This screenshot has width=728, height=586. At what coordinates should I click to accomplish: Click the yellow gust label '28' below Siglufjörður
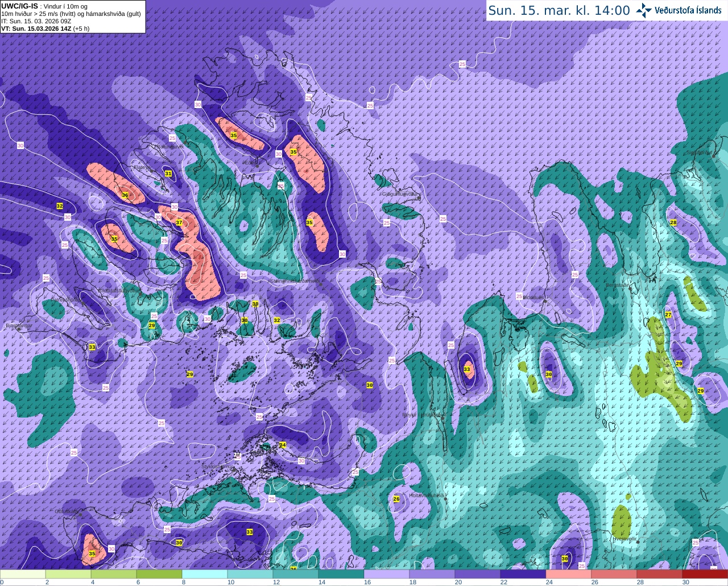pyautogui.click(x=673, y=222)
